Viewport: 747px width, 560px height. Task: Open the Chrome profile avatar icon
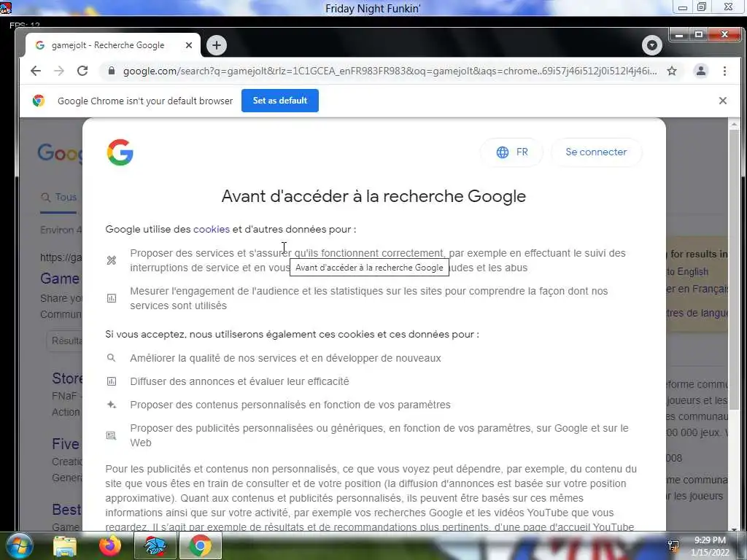pos(701,71)
